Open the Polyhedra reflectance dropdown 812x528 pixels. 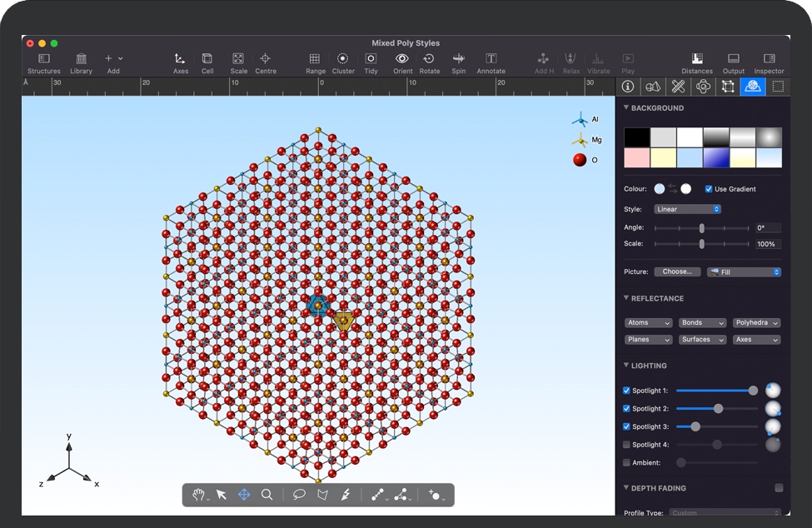click(x=756, y=323)
